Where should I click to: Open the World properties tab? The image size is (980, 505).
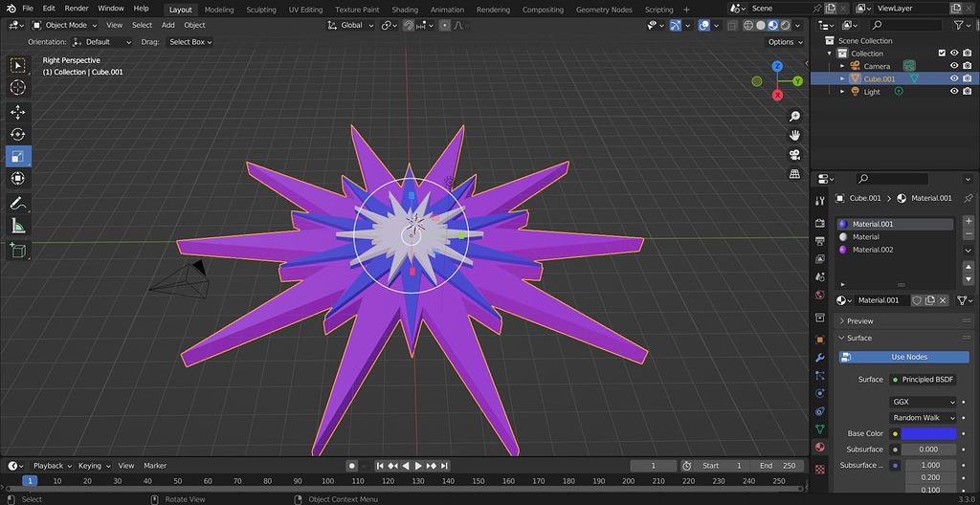820,295
